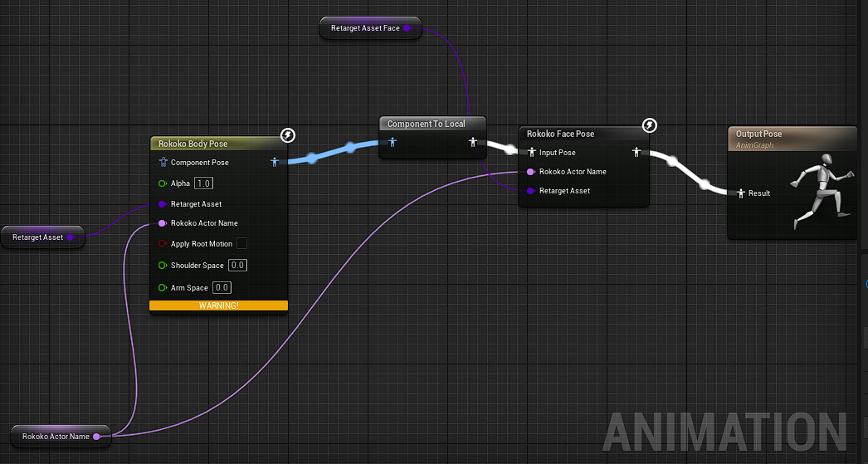
Task: Click the 'Result' label on Output Pose
Action: click(x=759, y=193)
